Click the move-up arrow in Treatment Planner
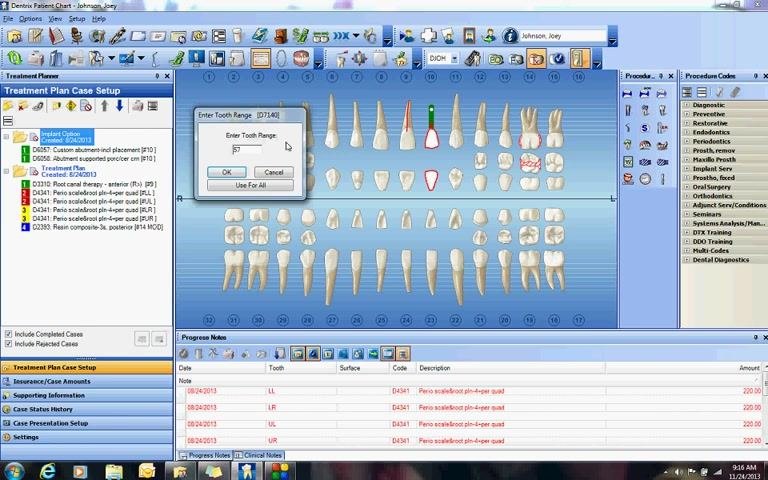The width and height of the screenshot is (768, 480). pos(104,106)
